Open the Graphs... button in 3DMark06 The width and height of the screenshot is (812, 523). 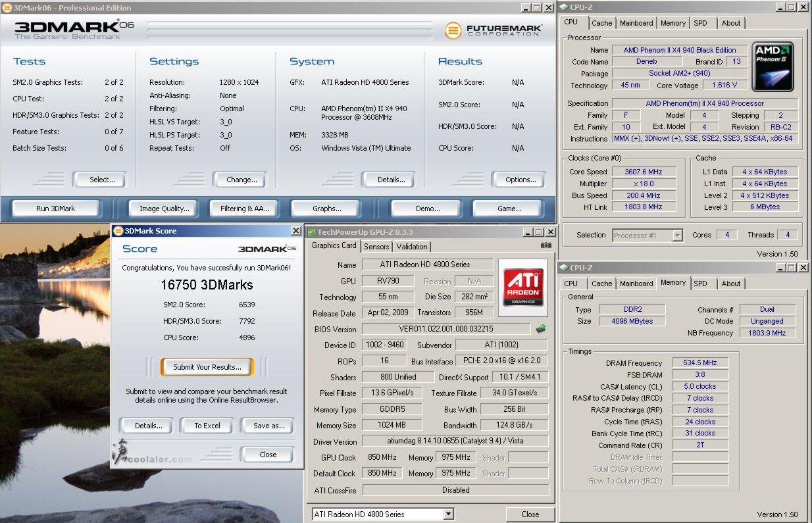click(327, 209)
